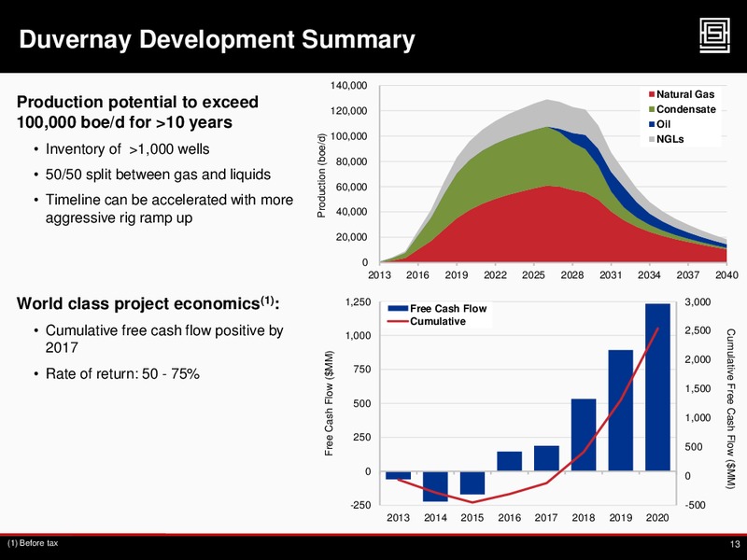Viewport: 747px width, 560px height.
Task: Click the Condensate green legend swatch
Action: [652, 109]
